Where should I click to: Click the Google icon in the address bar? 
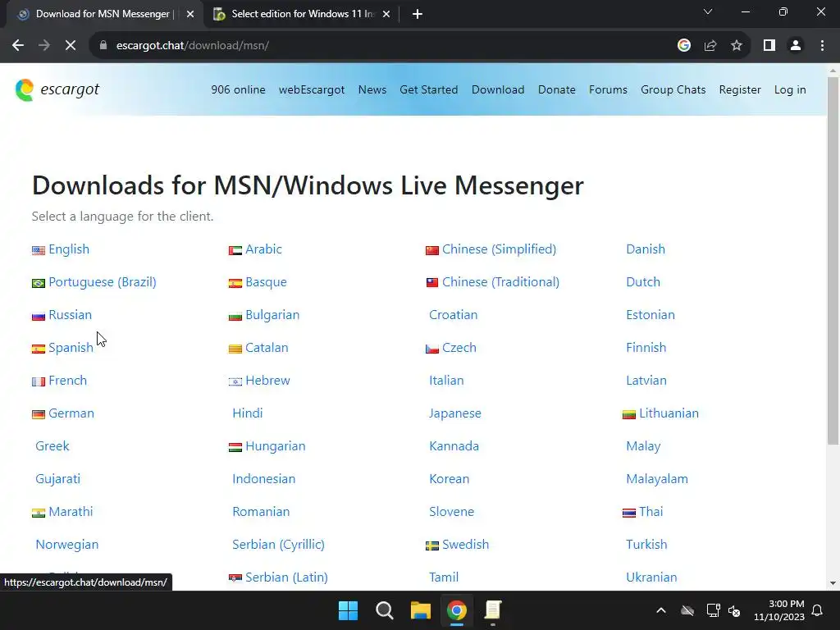click(x=683, y=46)
